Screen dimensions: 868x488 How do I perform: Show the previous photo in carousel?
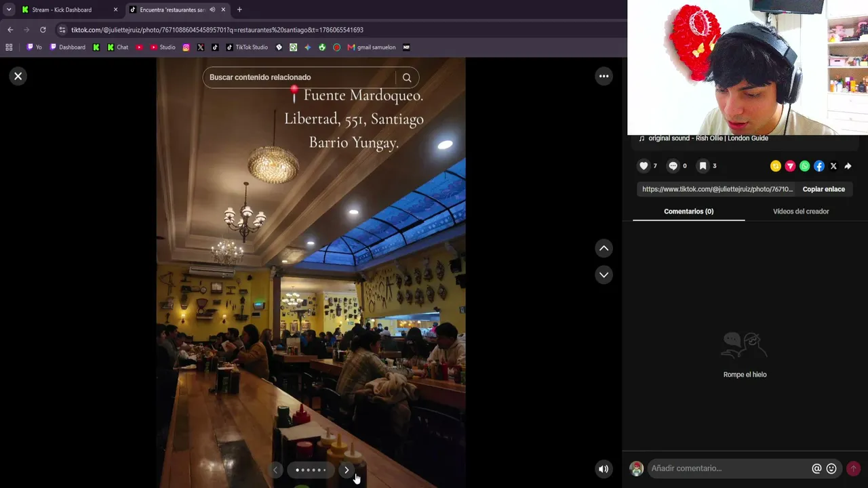click(275, 470)
